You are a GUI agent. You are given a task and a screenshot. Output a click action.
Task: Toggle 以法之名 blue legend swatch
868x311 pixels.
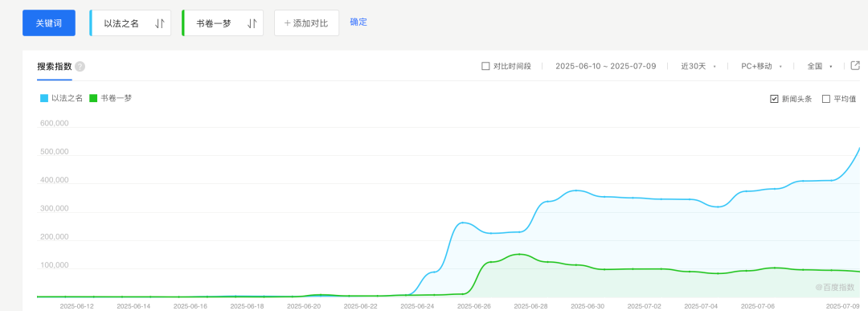click(x=43, y=98)
